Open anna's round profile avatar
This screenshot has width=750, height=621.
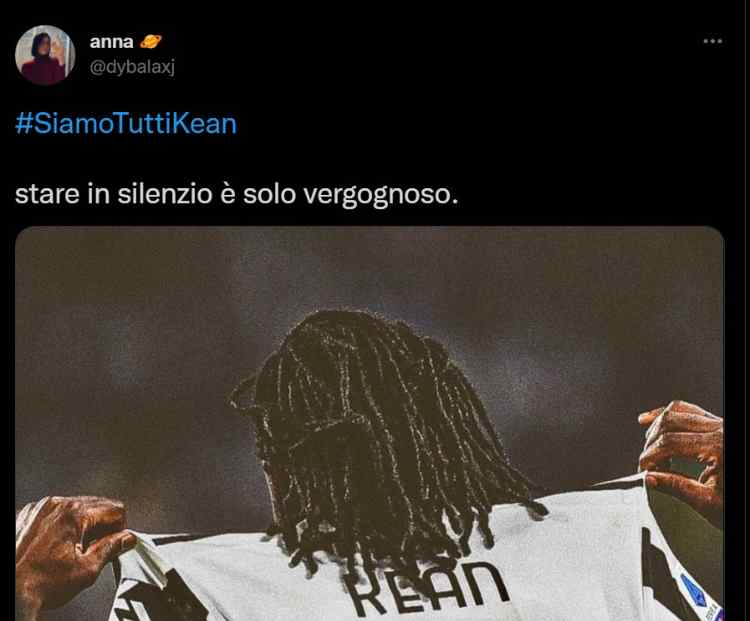coord(45,55)
